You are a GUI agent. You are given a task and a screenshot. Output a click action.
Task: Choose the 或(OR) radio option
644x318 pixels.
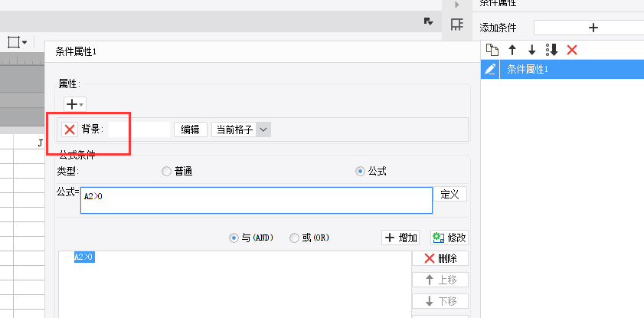294,238
